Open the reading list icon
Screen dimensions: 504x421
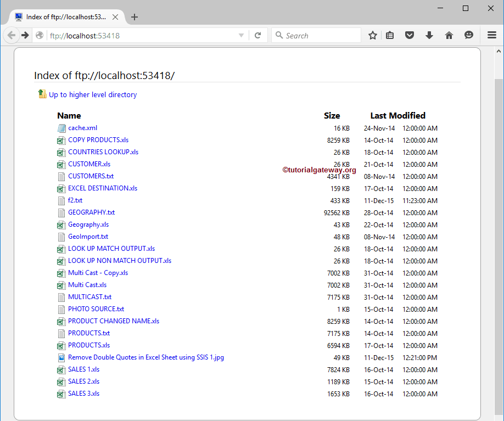(390, 35)
